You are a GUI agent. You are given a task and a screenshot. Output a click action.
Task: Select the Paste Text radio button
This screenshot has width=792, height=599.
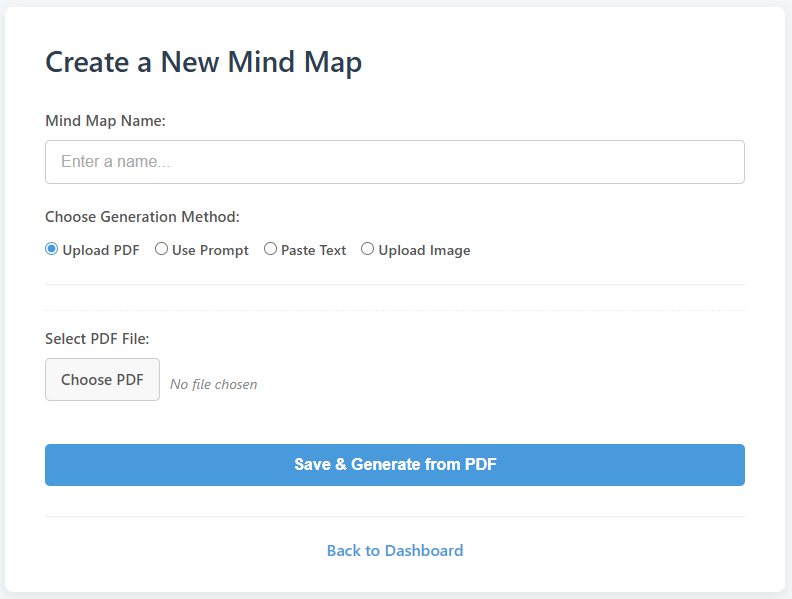pos(270,249)
